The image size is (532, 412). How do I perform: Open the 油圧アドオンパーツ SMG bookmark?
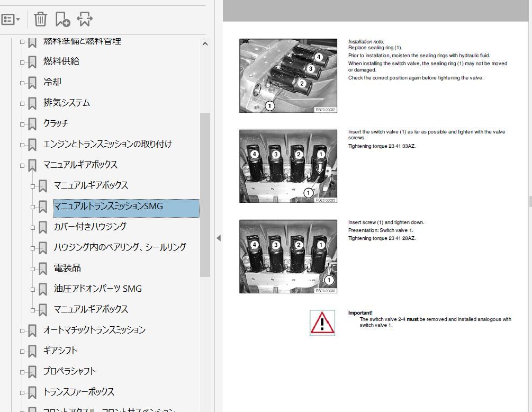pyautogui.click(x=98, y=289)
